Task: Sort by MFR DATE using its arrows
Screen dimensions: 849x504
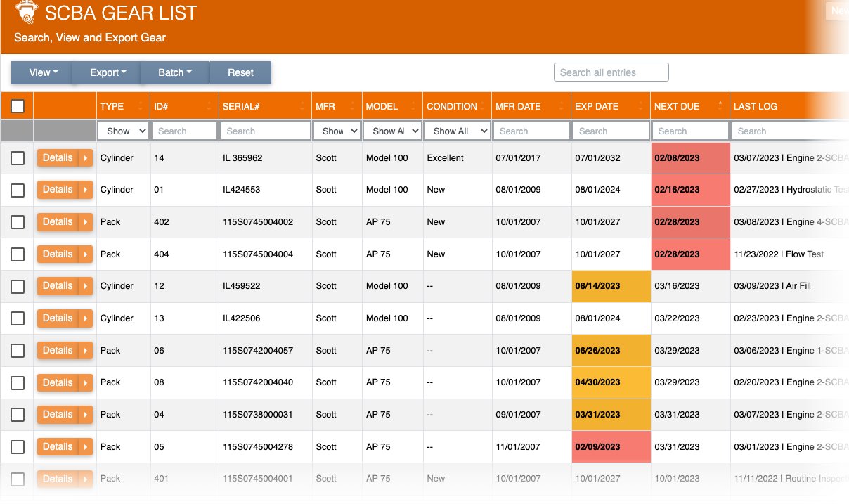Action: coord(562,106)
